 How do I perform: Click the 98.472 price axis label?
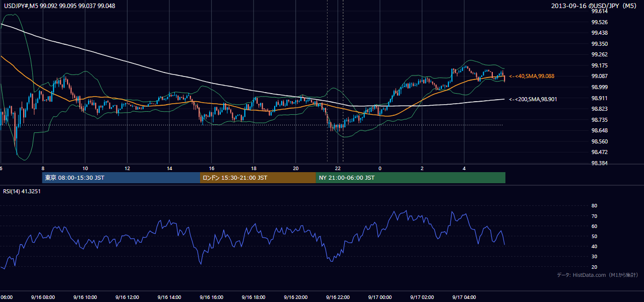pyautogui.click(x=599, y=152)
